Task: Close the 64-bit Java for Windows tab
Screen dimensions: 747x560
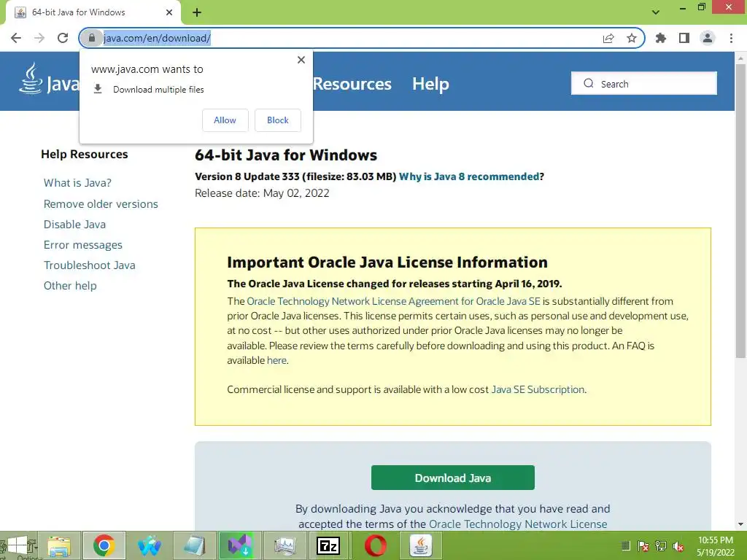Action: click(x=169, y=12)
